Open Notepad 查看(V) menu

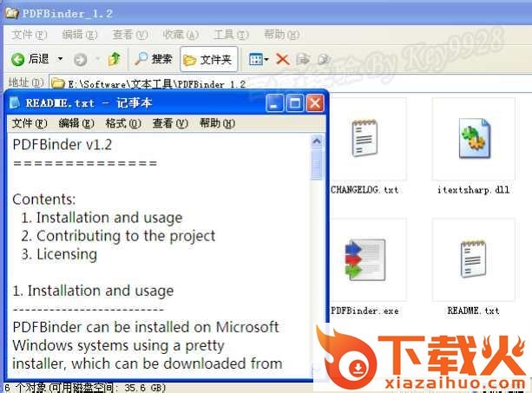170,123
